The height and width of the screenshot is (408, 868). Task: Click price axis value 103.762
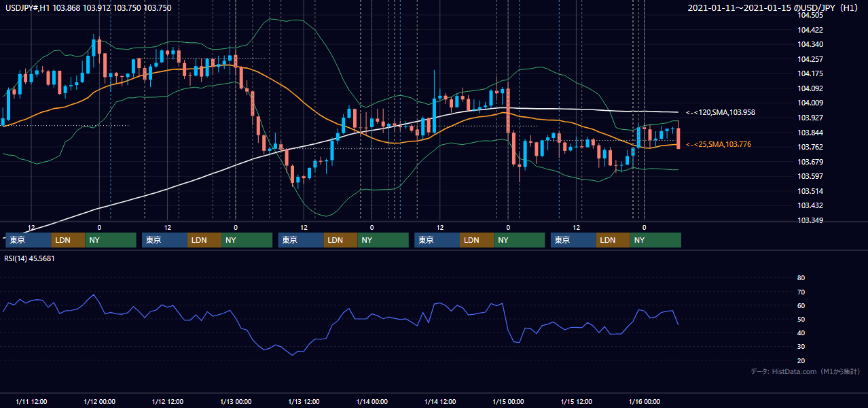point(810,148)
